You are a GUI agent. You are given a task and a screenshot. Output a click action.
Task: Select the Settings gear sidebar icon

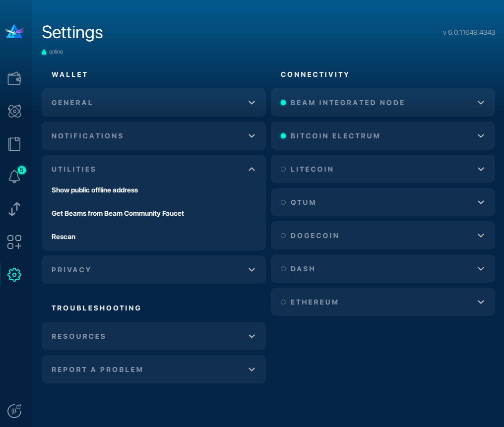coord(14,274)
